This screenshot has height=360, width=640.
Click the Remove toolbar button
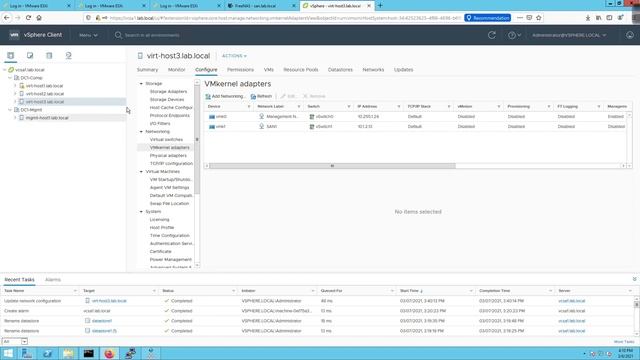pos(314,96)
